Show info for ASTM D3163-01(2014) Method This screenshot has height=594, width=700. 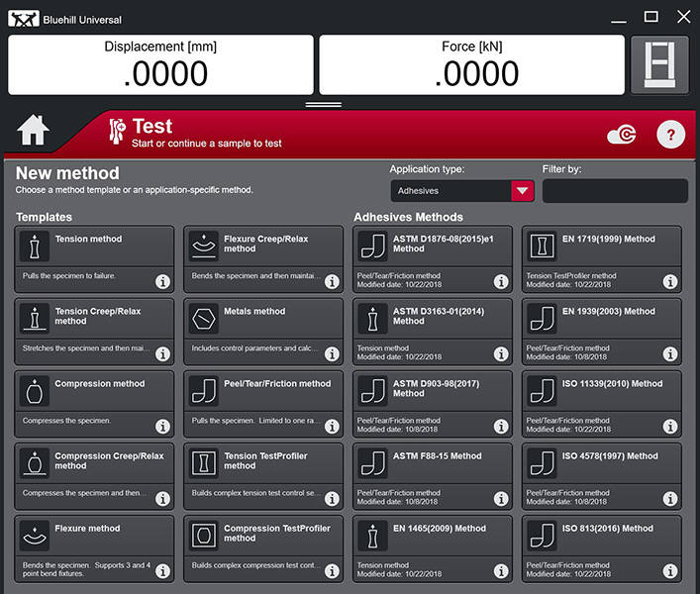tap(501, 353)
